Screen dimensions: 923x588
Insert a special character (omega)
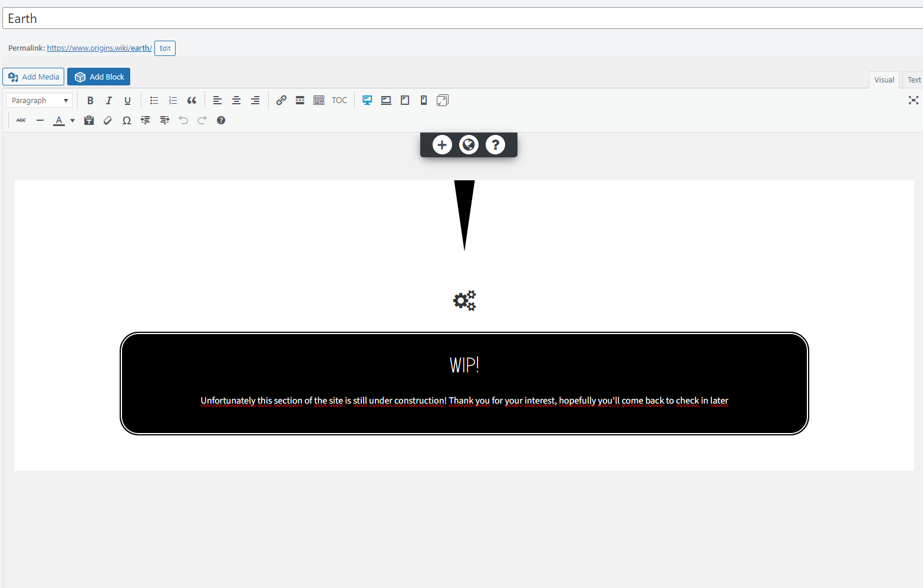click(126, 121)
